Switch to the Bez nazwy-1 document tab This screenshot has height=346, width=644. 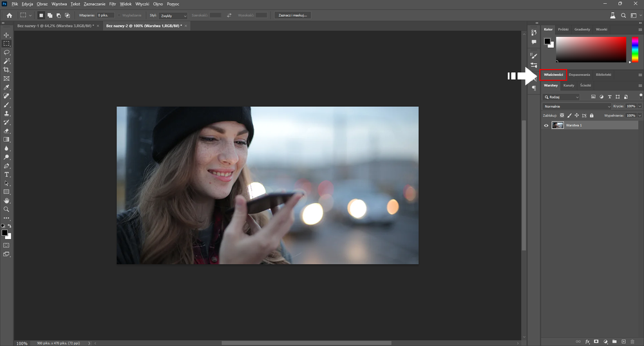pyautogui.click(x=55, y=26)
